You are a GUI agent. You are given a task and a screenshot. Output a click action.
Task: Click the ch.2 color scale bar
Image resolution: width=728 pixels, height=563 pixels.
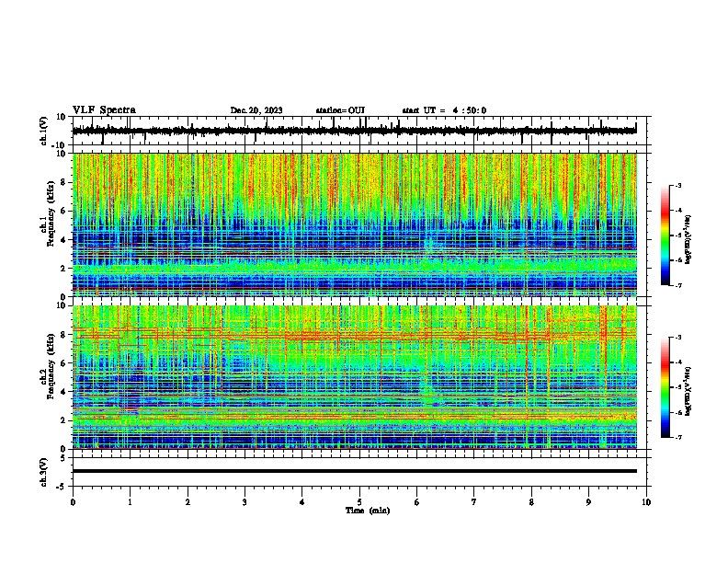click(x=665, y=387)
